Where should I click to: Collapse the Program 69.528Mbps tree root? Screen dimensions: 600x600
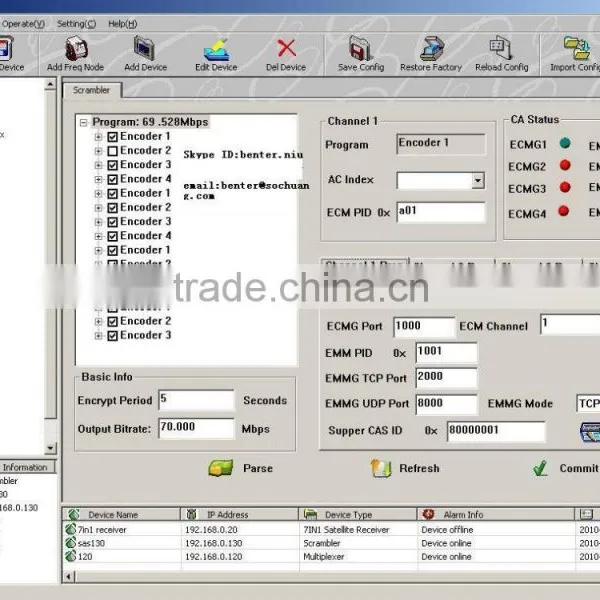pos(83,123)
